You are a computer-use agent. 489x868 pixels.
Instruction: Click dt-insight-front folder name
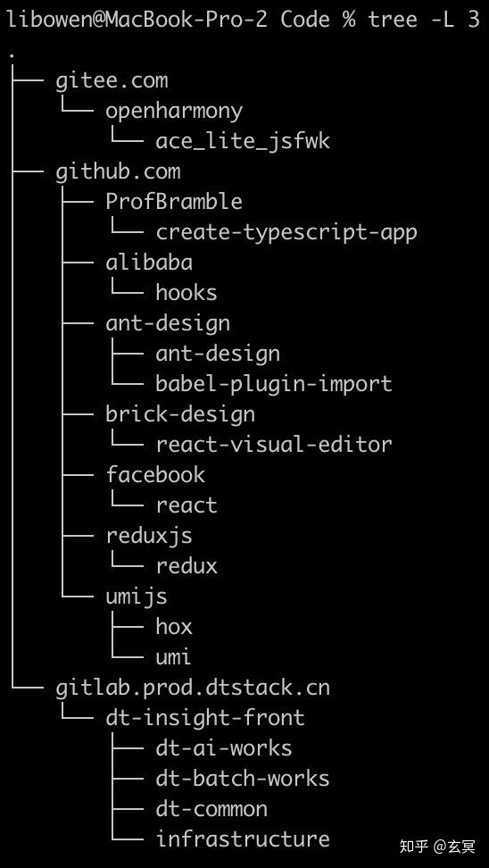(205, 719)
